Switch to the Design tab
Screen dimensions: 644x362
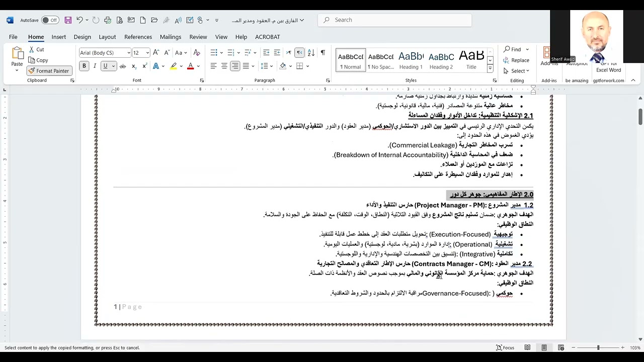coord(82,37)
